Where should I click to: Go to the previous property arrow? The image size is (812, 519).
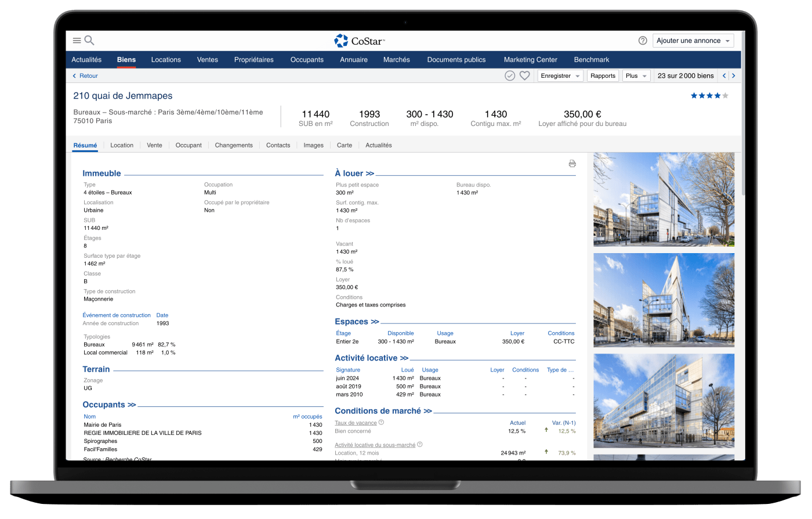click(x=724, y=76)
